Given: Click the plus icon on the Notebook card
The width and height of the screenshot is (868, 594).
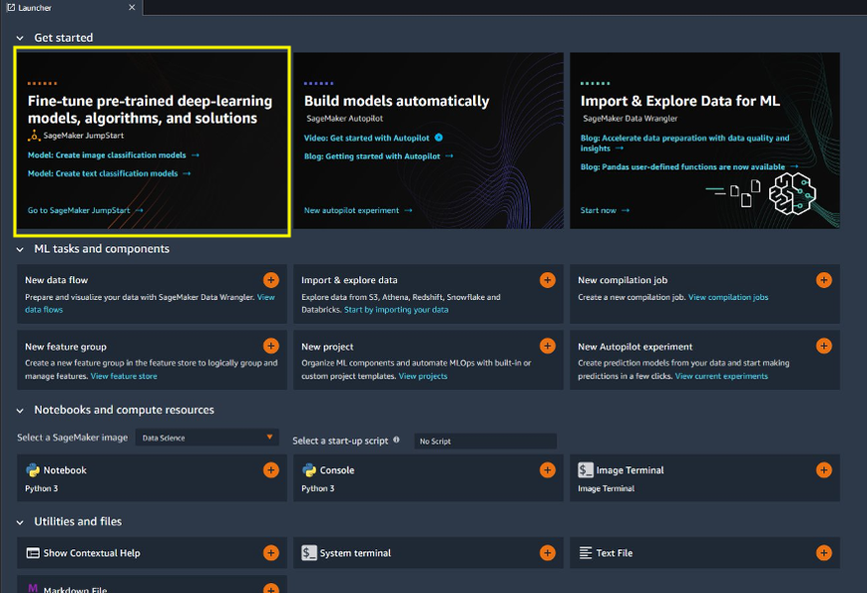Looking at the screenshot, I should point(271,470).
